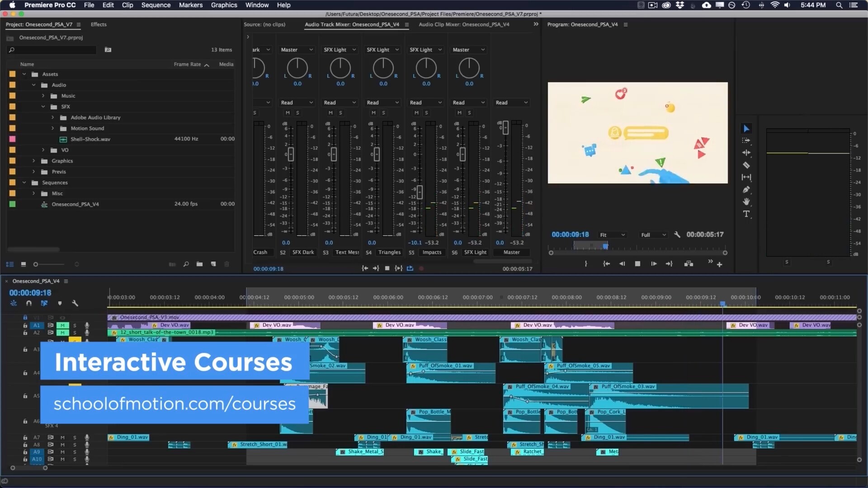Image resolution: width=868 pixels, height=488 pixels.
Task: Open the Full playback resolution dropdown
Action: [653, 235]
